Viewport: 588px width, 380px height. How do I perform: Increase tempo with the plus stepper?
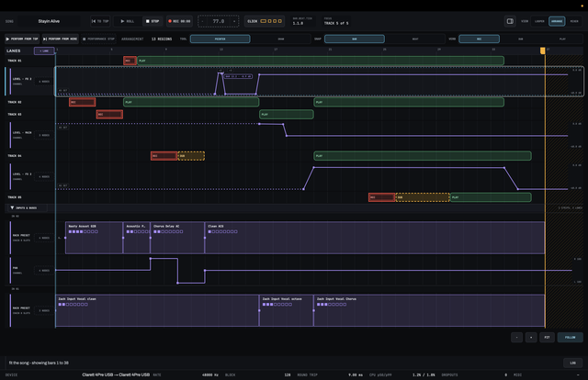pos(234,21)
